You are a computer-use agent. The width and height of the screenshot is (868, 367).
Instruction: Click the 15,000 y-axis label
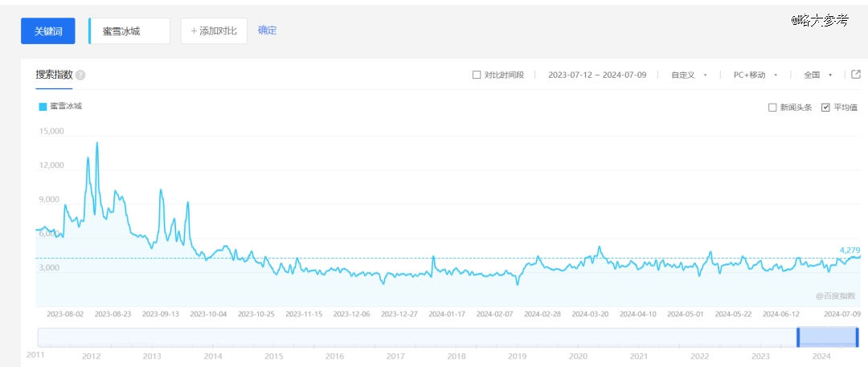pos(51,132)
